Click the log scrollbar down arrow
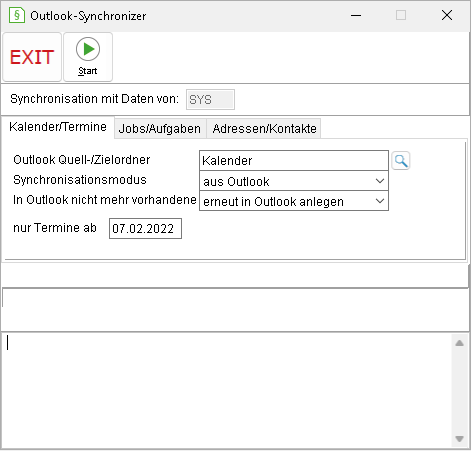 pos(460,439)
